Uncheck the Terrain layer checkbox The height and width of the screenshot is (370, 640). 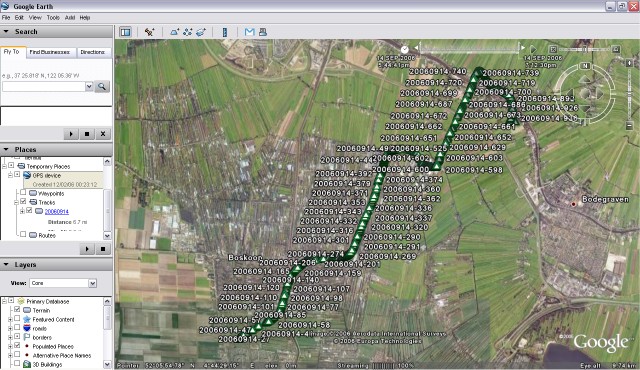coord(17,310)
